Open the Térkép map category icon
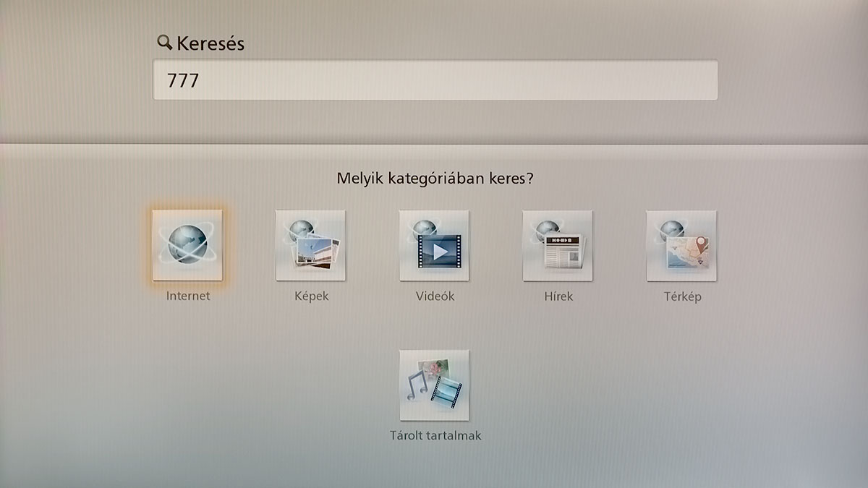This screenshot has width=868, height=488. point(681,245)
